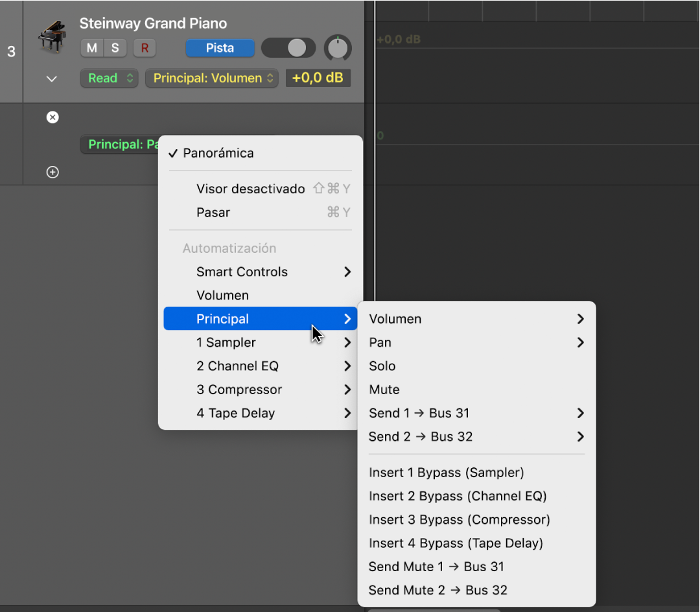Screen dimensions: 700x612
Task: Remove automation lane with the X icon
Action: 52,117
